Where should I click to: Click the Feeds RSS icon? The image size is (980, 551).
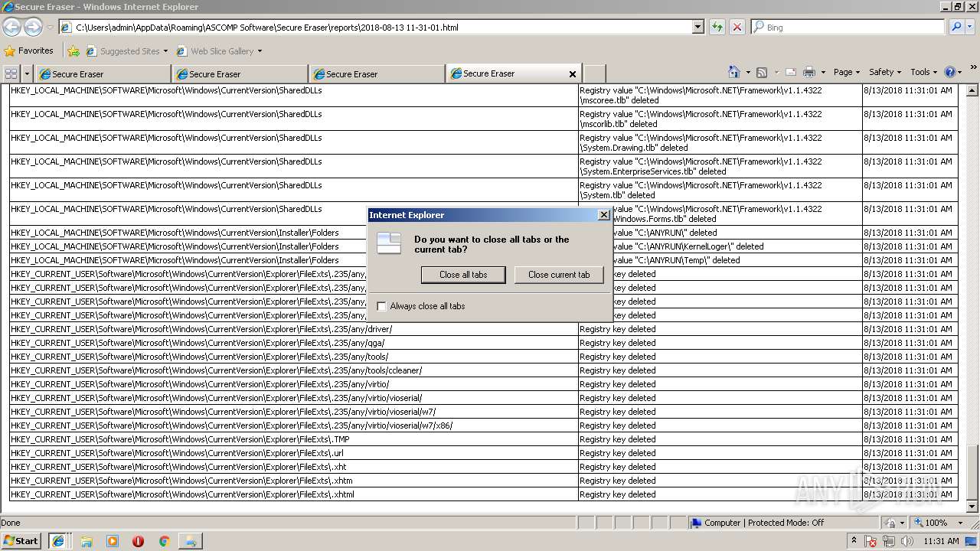pyautogui.click(x=762, y=72)
